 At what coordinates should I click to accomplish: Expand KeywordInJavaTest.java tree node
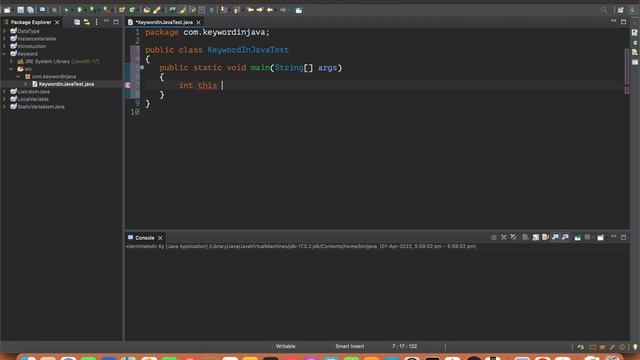point(25,84)
